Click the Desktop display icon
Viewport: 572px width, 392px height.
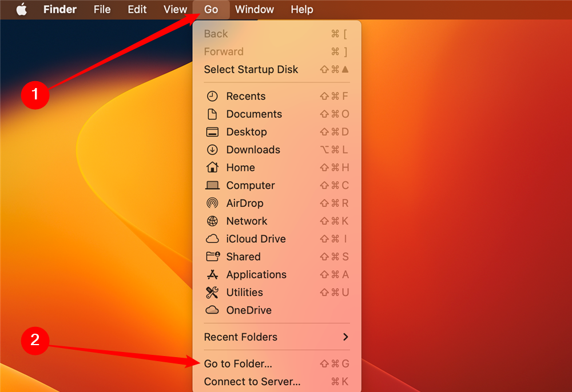[x=212, y=132]
